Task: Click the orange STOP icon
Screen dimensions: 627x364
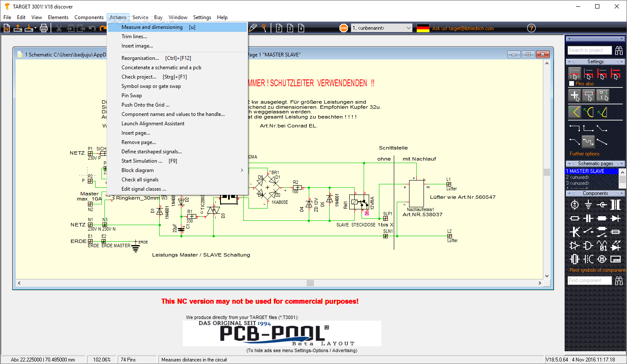Action: pos(344,28)
